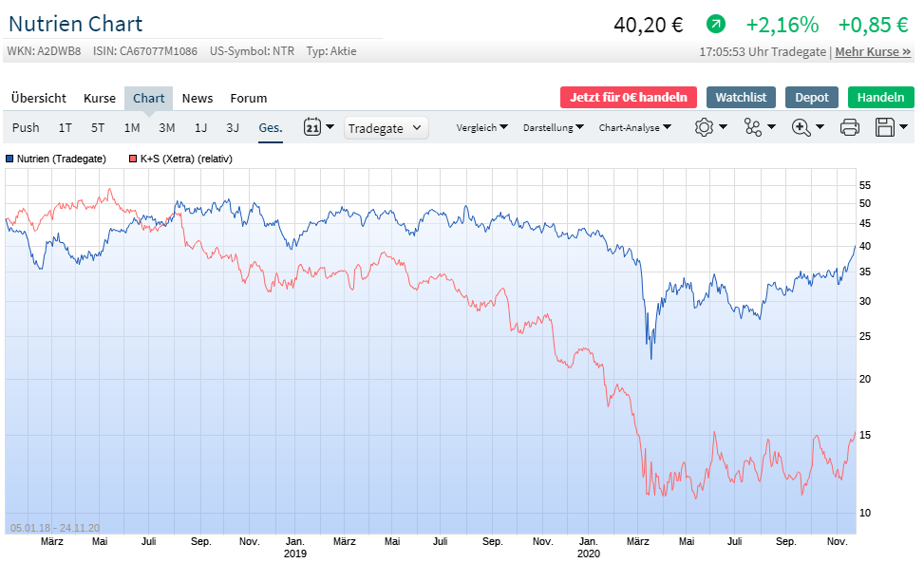Click the 40,20 € price value
The width and height of the screenshot is (924, 563).
coord(649,25)
